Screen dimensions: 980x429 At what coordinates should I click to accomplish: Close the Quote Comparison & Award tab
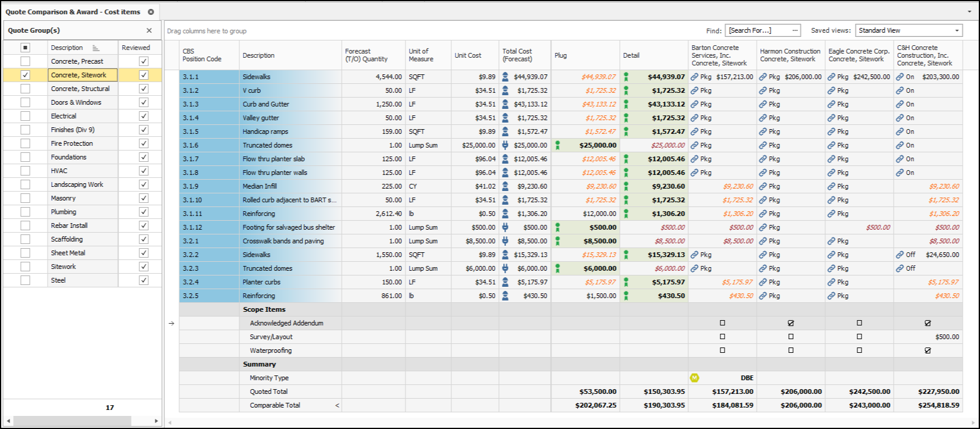[151, 12]
